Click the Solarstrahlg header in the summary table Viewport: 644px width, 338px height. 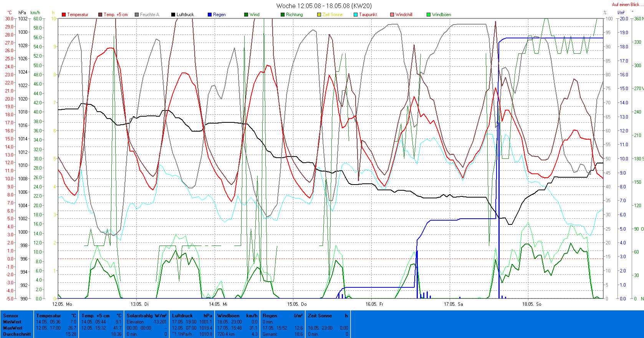[x=140, y=316]
